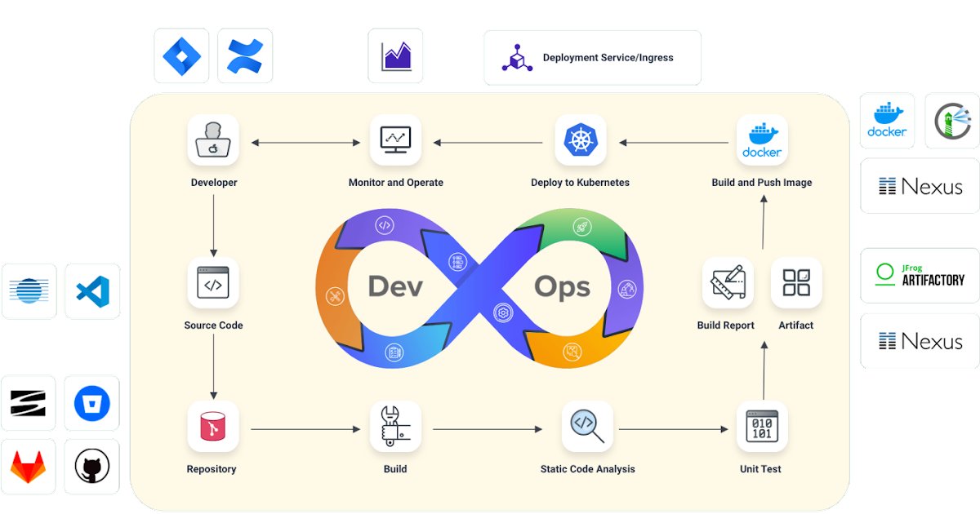The height and width of the screenshot is (514, 980).
Task: Click the Artifact grid icon near Build Report
Action: [x=796, y=283]
